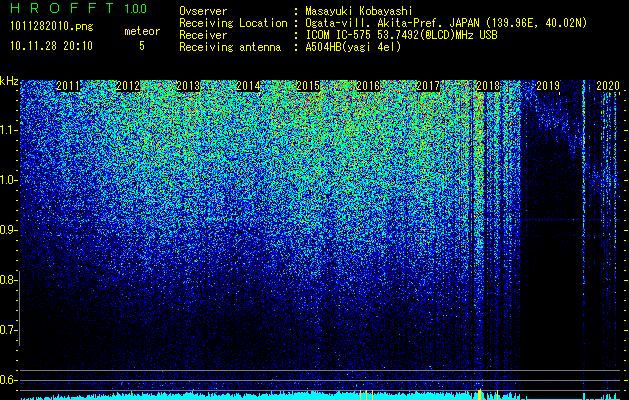
Task: Click the Ovserver label
Action: [203, 11]
